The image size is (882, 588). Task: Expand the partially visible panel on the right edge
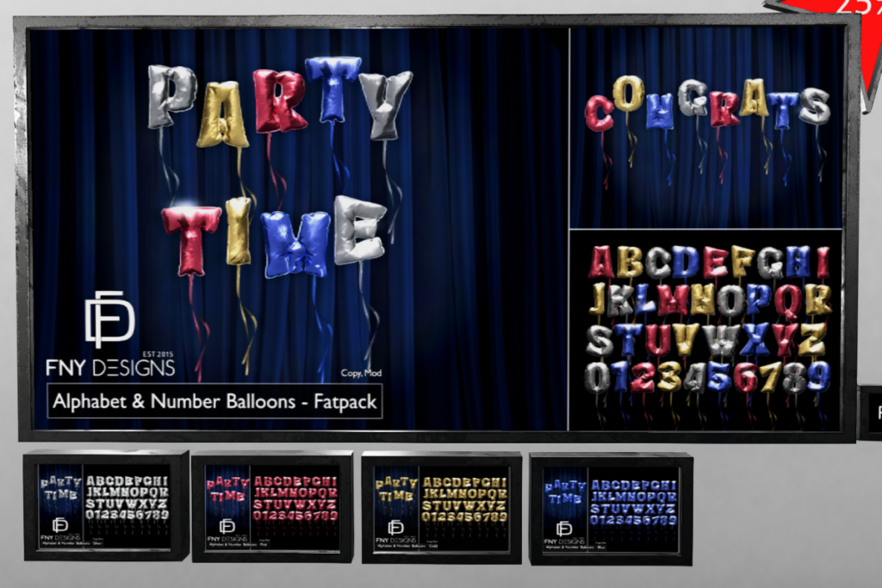876,412
